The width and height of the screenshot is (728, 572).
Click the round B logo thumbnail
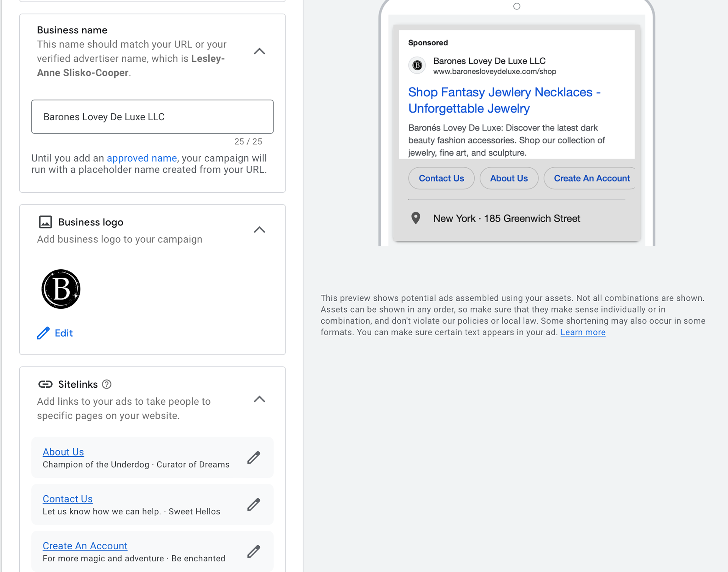(x=61, y=289)
